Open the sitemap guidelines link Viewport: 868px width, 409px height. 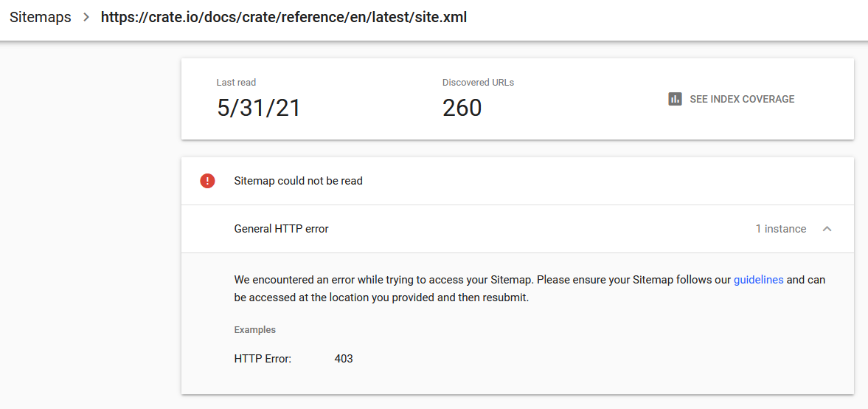[758, 280]
